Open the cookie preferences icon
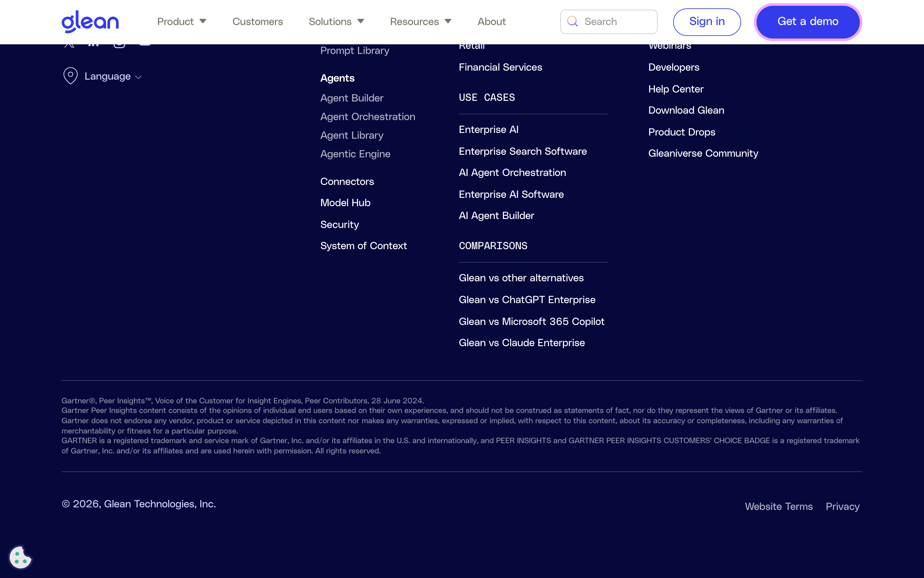 point(20,557)
